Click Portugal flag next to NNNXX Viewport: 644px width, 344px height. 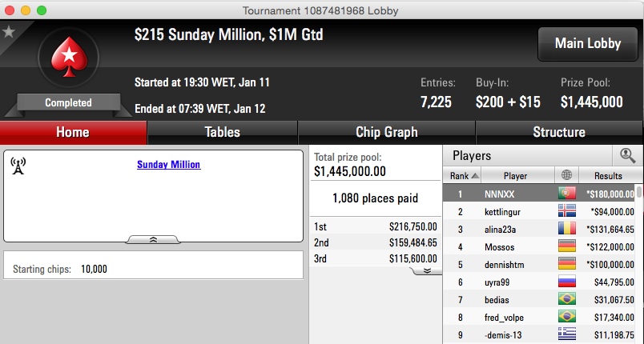pyautogui.click(x=567, y=193)
